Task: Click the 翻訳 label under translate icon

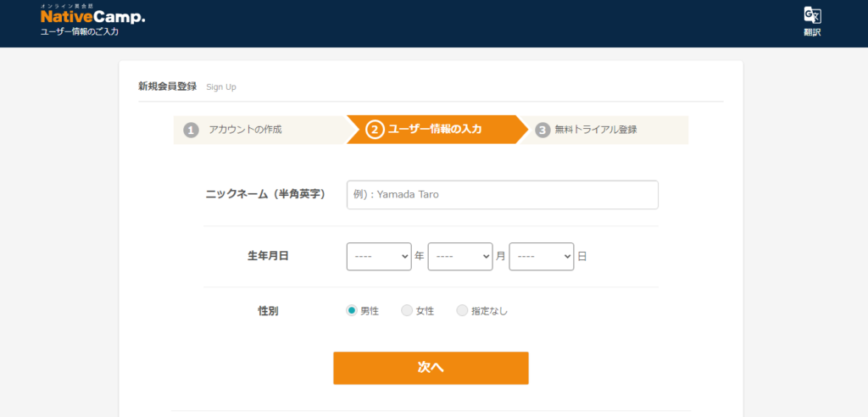Action: (812, 32)
